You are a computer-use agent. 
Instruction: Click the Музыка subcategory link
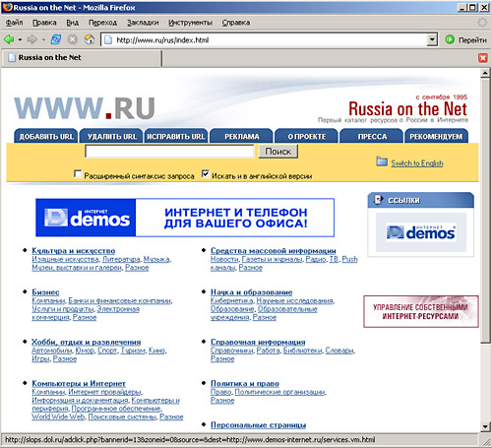click(x=156, y=259)
